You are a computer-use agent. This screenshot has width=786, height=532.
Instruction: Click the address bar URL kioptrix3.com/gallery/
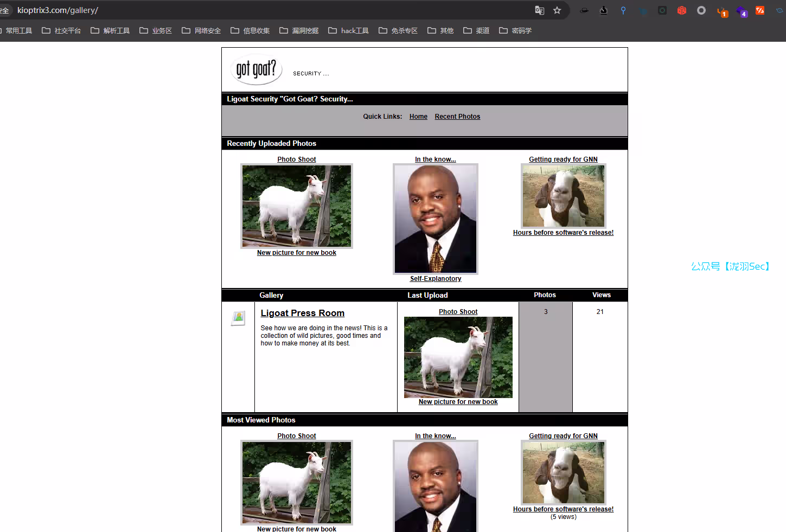[x=57, y=10]
